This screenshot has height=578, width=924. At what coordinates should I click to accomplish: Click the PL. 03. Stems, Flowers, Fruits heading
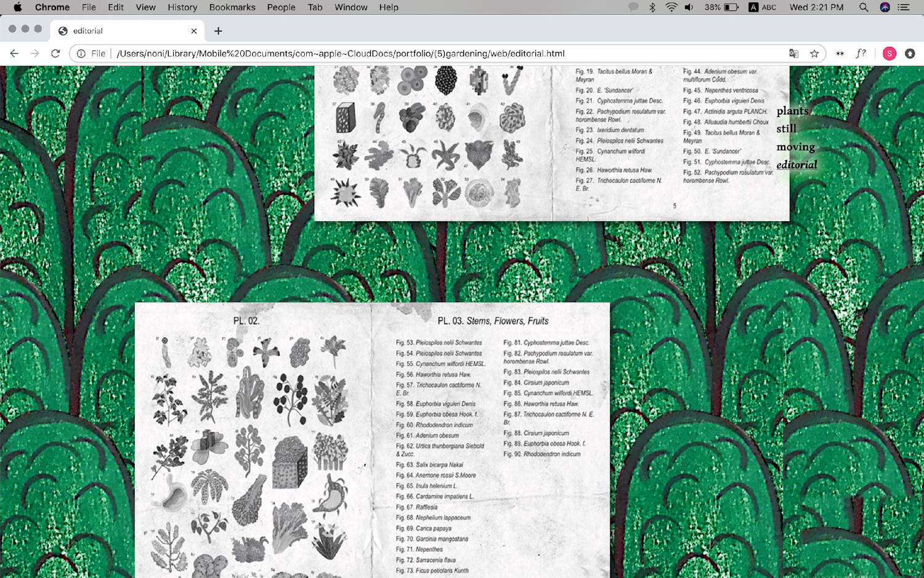(493, 321)
